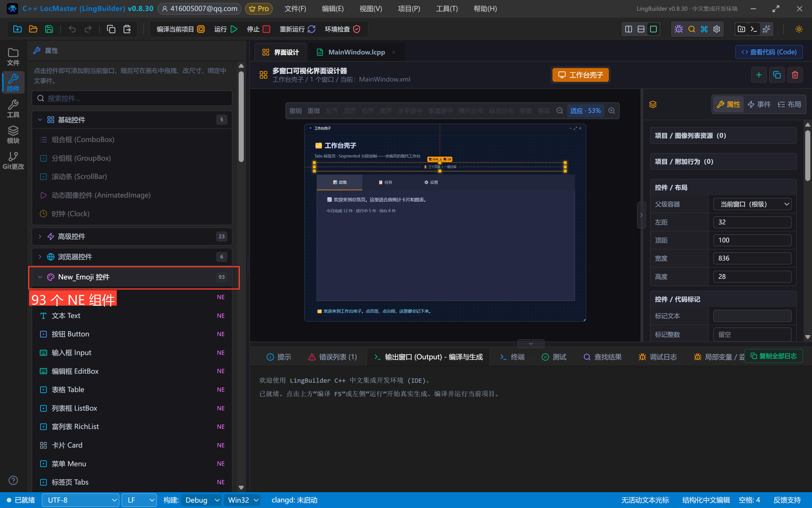Select the single pane layout toggle
This screenshot has height=508, width=812.
click(x=653, y=29)
